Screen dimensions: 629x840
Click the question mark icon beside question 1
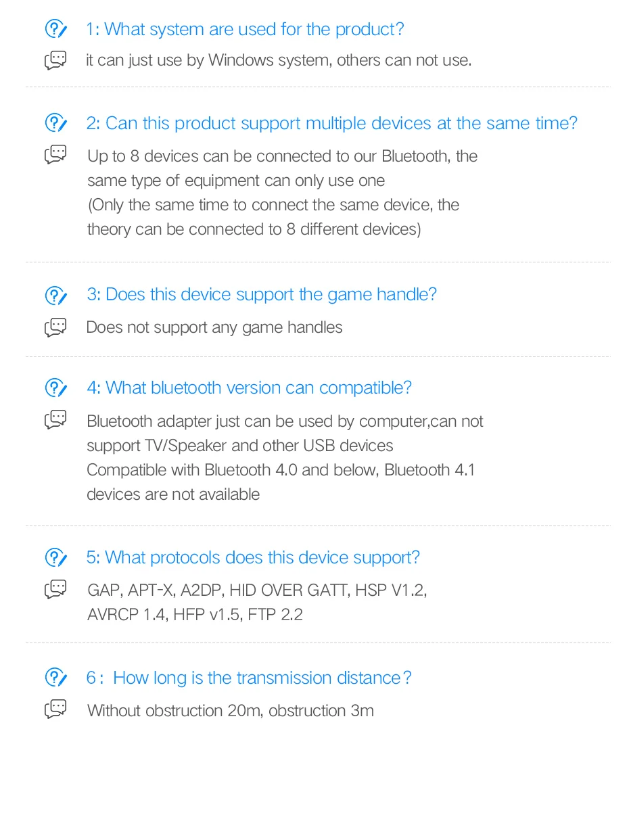(55, 29)
